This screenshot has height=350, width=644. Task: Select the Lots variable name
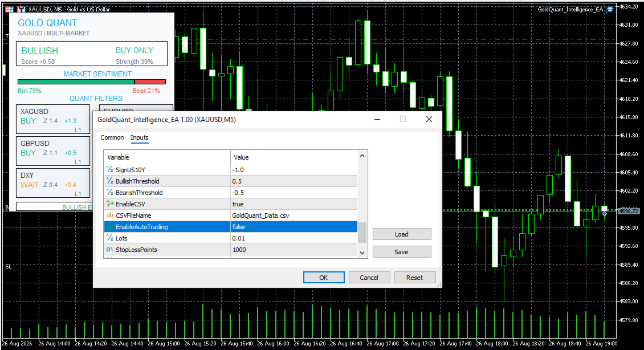click(x=121, y=238)
